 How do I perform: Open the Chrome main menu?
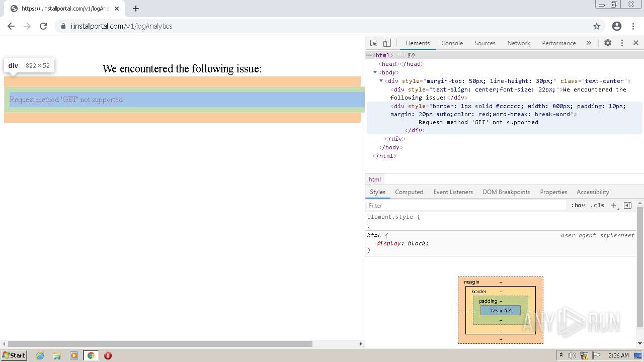[632, 26]
